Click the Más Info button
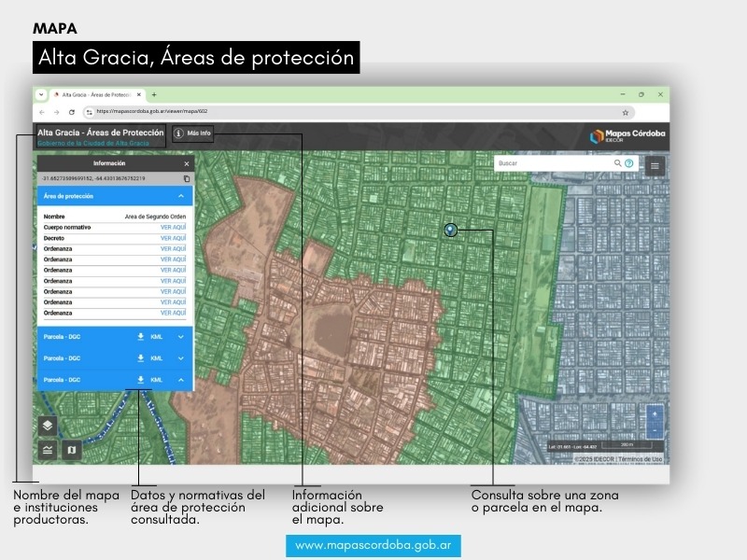 192,133
